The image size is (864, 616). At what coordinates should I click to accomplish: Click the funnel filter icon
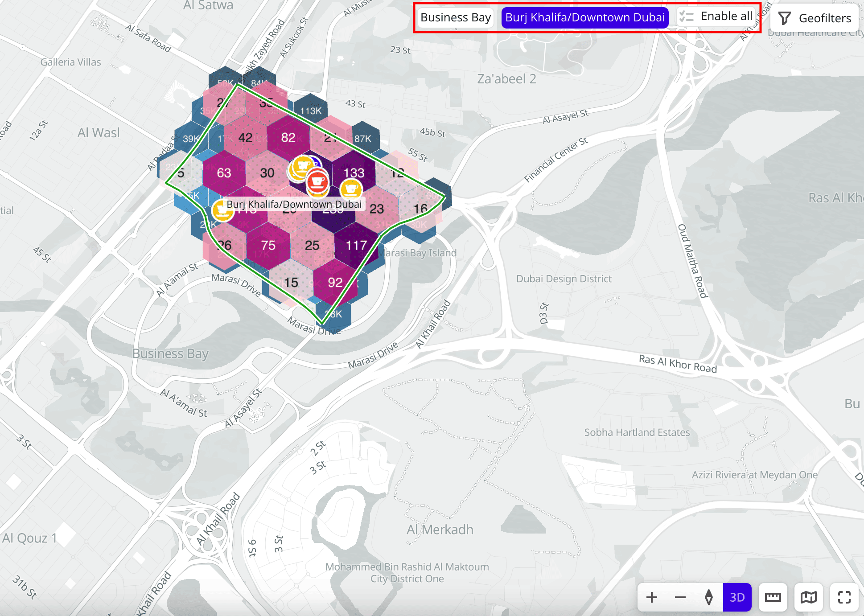[785, 18]
